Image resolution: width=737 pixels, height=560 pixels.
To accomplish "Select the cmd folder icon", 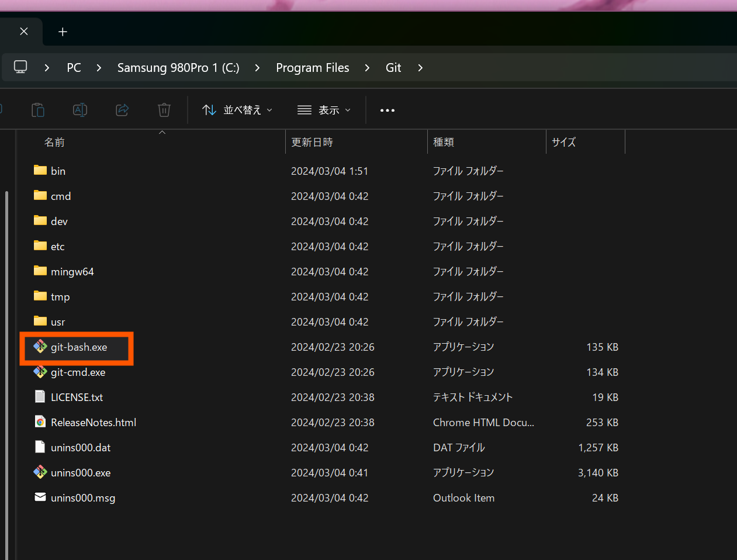I will point(40,195).
